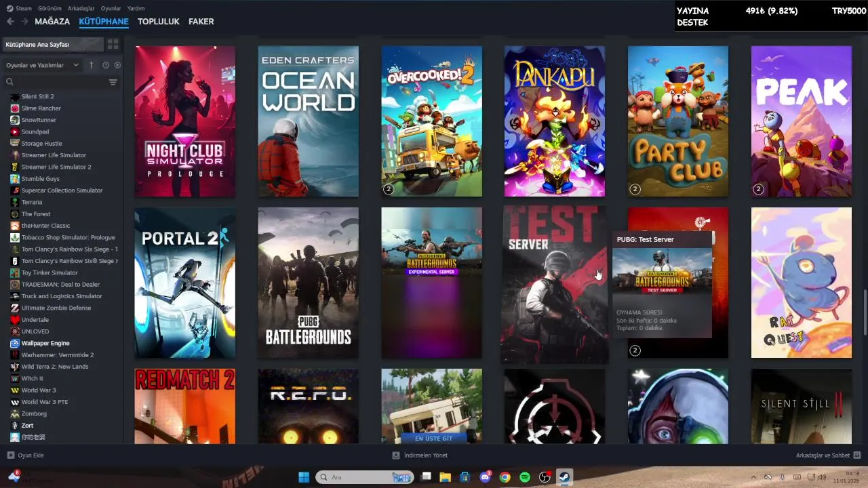Click the Wallpaper Engine icon in sidebar
Image resolution: width=868 pixels, height=488 pixels.
(x=15, y=343)
